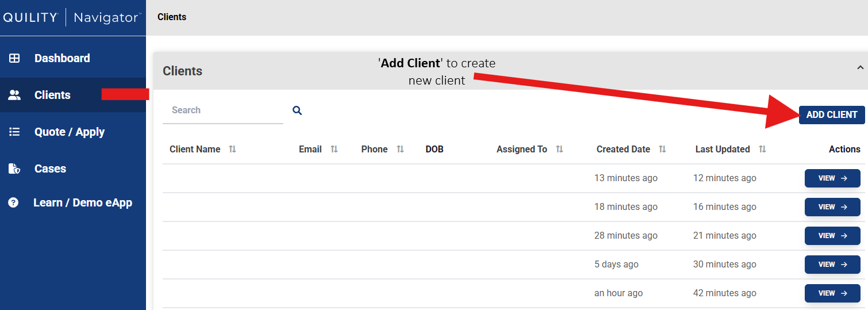Screen dimensions: 868x310
Task: Sort clients by Last Updated arrows
Action: pyautogui.click(x=762, y=150)
